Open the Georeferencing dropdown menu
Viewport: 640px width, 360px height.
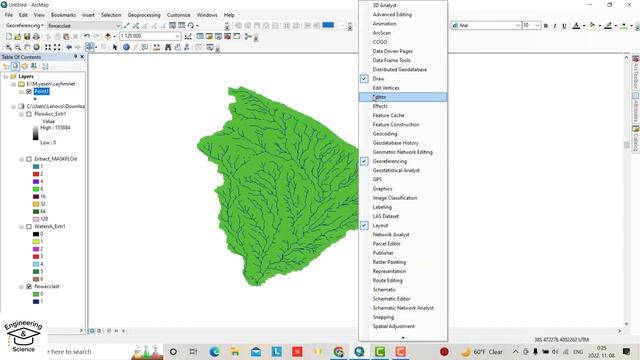pyautogui.click(x=24, y=25)
